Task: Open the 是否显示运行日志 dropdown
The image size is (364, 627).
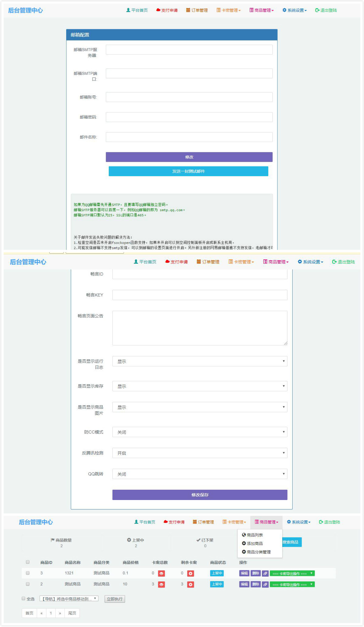Action: pyautogui.click(x=200, y=361)
